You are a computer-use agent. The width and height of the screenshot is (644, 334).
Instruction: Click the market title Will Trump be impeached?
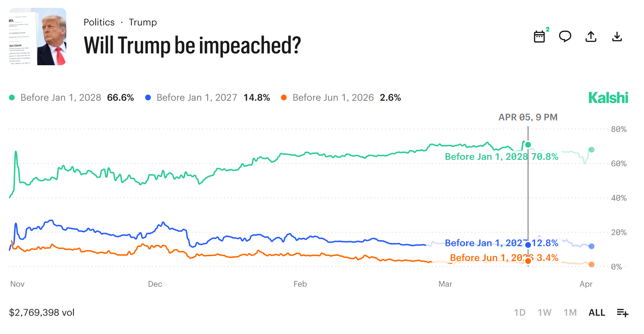coord(192,45)
